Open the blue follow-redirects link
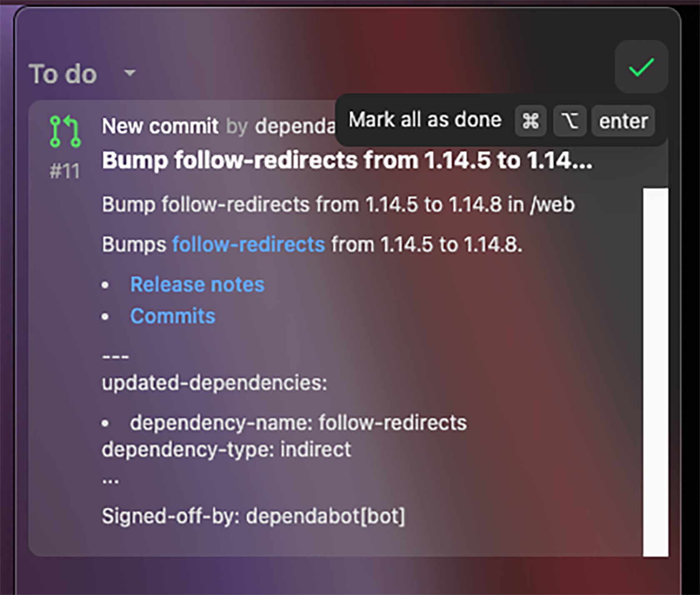Screen dimensions: 700x595 coord(248,244)
